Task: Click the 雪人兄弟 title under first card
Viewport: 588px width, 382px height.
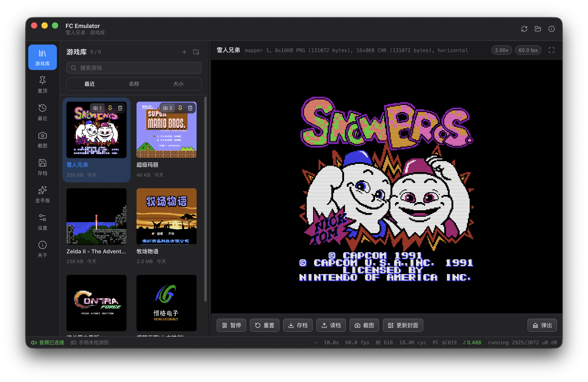Action: (x=77, y=165)
